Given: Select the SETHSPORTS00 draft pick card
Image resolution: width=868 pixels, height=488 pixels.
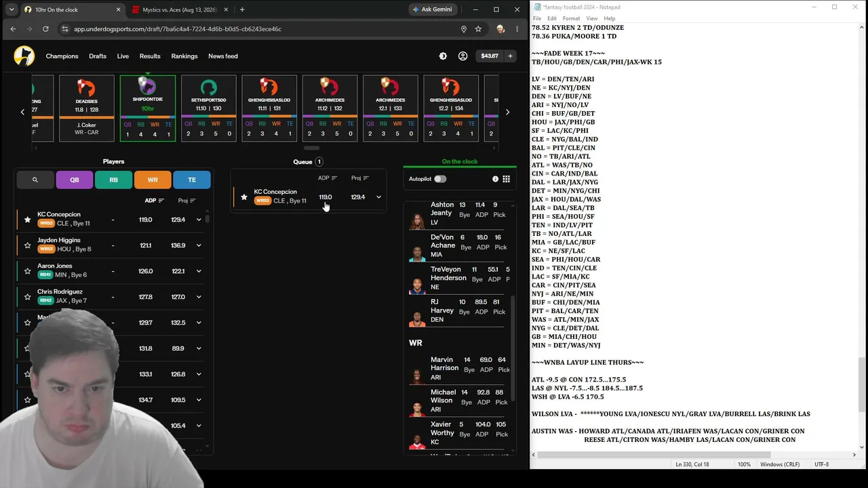Looking at the screenshot, I should click(209, 108).
